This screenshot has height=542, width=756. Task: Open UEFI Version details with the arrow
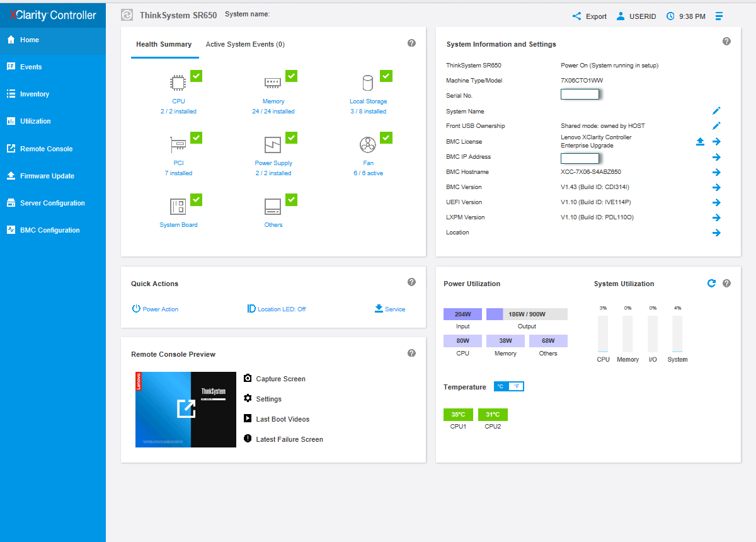click(716, 202)
